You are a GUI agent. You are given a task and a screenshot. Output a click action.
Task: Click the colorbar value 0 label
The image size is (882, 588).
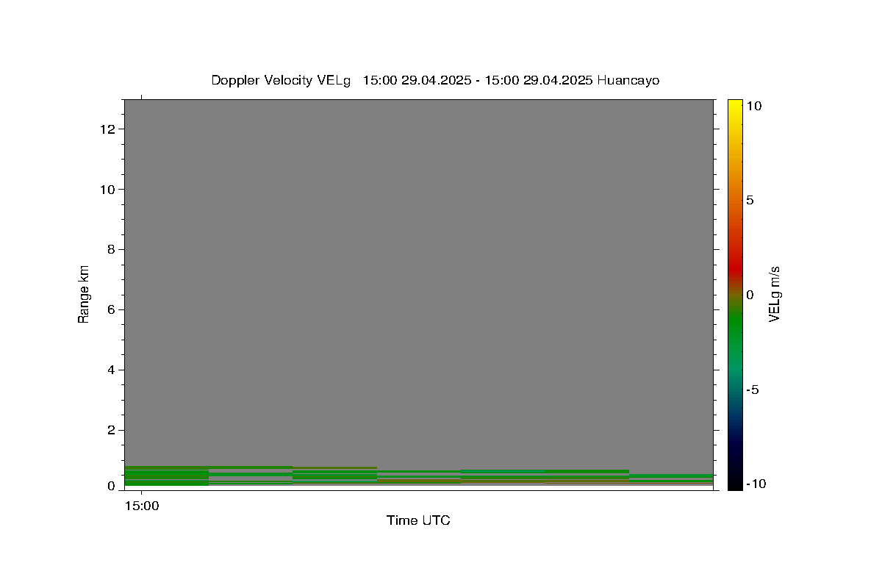750,295
